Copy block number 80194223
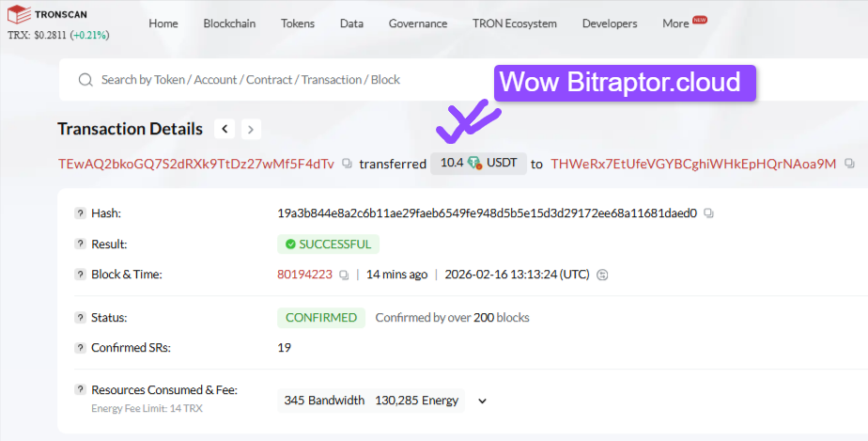Screen dimensions: 868x441 coord(344,275)
